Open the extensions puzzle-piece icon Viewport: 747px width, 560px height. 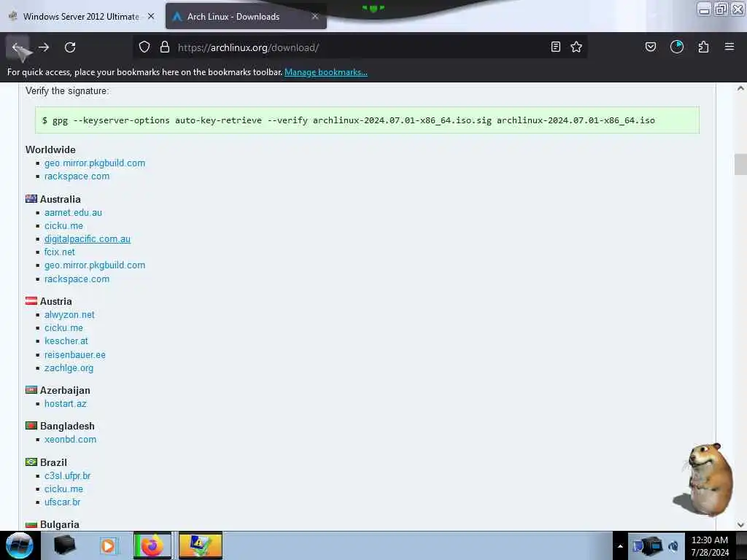click(x=703, y=47)
